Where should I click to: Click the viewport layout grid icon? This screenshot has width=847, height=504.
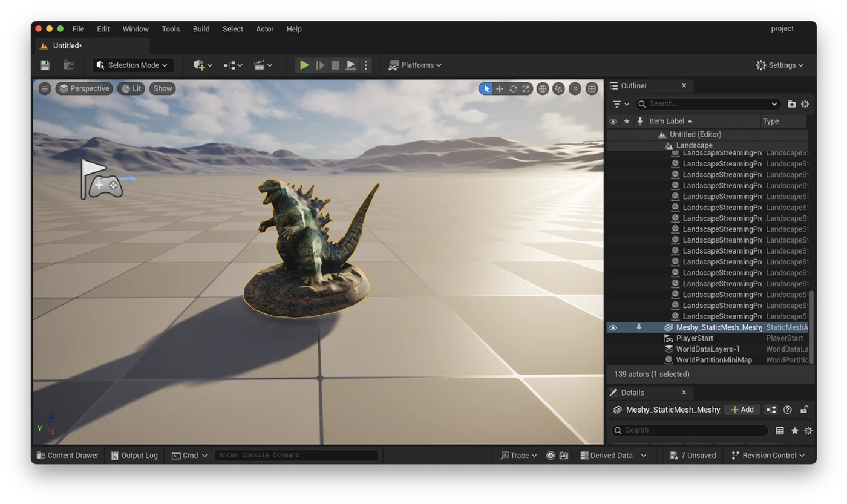(592, 89)
